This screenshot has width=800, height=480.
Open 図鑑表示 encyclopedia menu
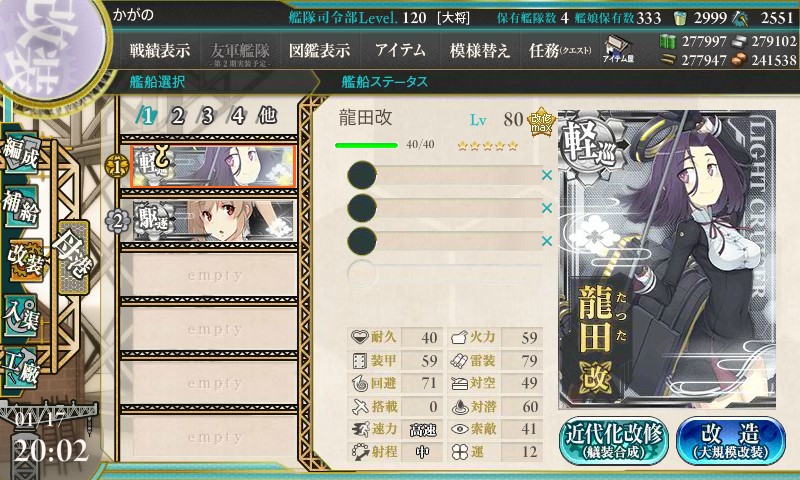coord(319,50)
